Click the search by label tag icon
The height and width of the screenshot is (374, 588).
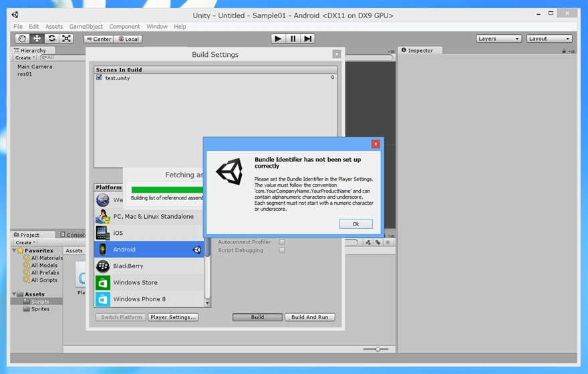[378, 243]
